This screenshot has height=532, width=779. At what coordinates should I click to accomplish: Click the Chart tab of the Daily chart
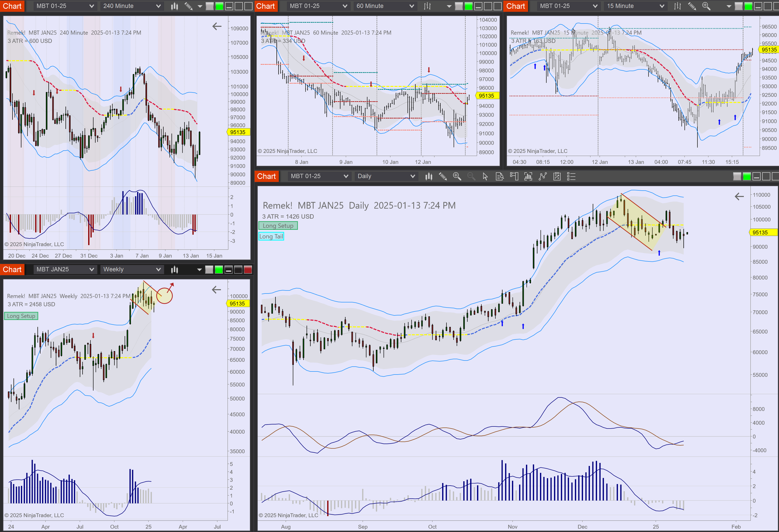pos(266,176)
